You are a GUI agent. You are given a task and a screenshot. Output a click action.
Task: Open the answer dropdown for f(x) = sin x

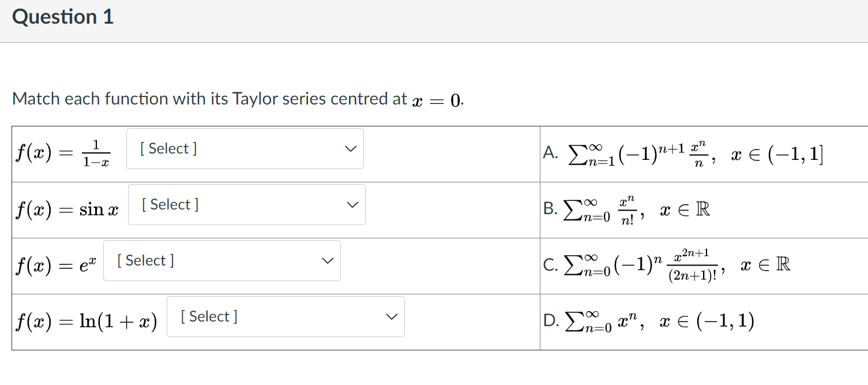pyautogui.click(x=247, y=204)
